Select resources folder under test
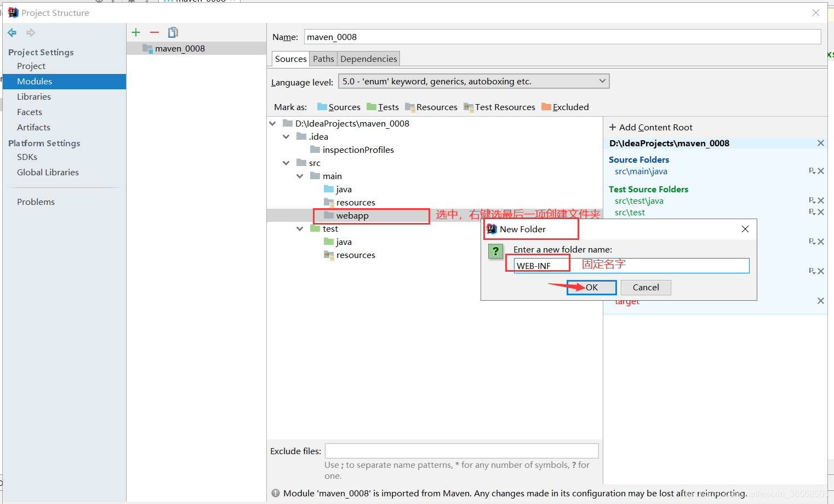This screenshot has width=834, height=504. [356, 255]
